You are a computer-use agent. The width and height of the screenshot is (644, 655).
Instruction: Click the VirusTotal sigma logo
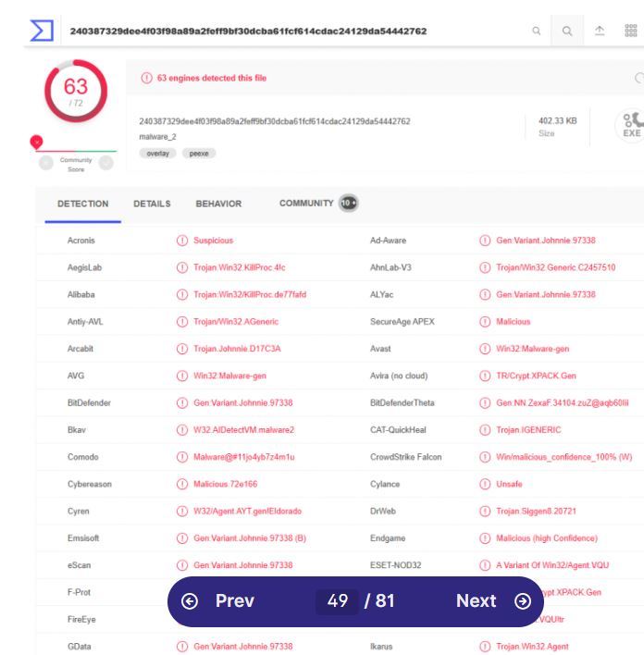tap(42, 31)
